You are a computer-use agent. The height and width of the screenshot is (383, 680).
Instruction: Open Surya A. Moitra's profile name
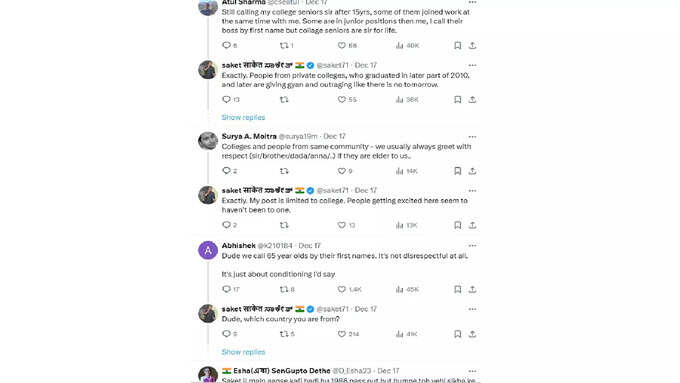[x=249, y=136]
